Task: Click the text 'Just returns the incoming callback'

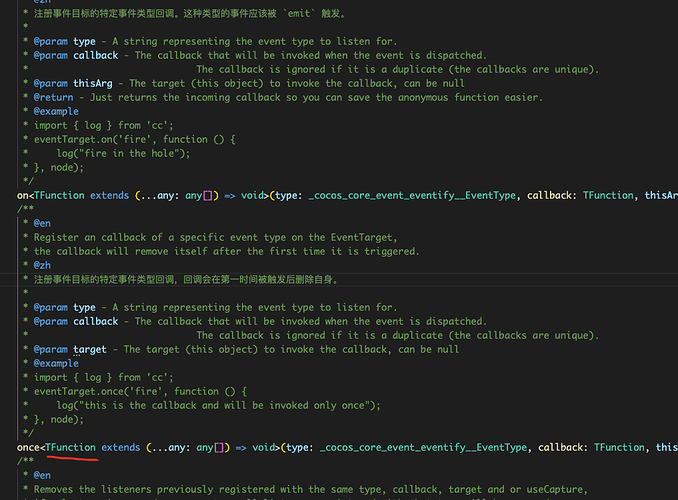Action: tap(185, 97)
